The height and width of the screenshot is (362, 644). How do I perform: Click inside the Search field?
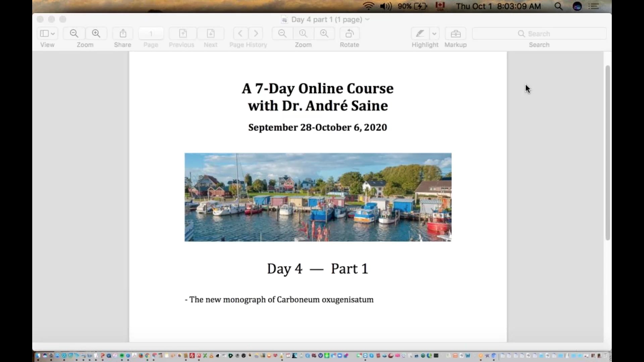point(539,34)
